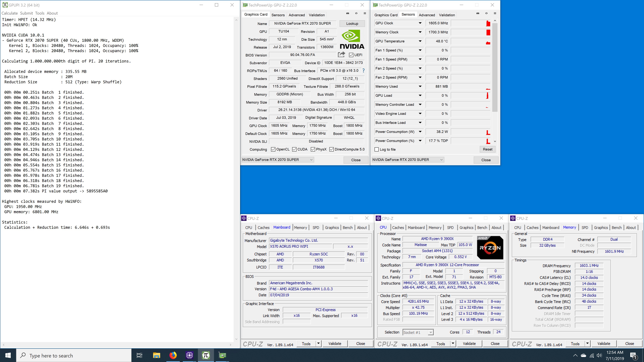Image resolution: width=644 pixels, height=362 pixels.
Task: Open the Action Center notifications icon
Action: pos(633,355)
